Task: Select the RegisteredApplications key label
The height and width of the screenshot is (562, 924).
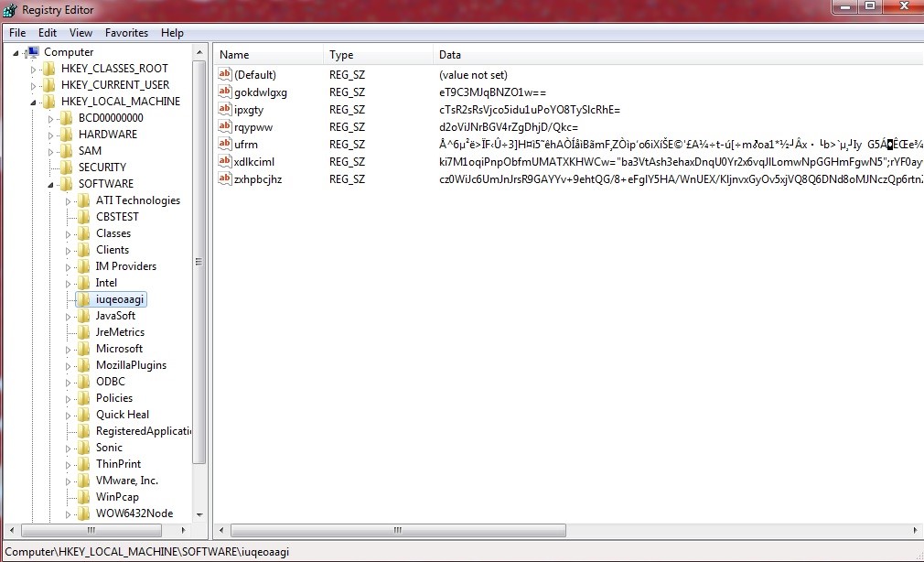Action: pyautogui.click(x=144, y=431)
